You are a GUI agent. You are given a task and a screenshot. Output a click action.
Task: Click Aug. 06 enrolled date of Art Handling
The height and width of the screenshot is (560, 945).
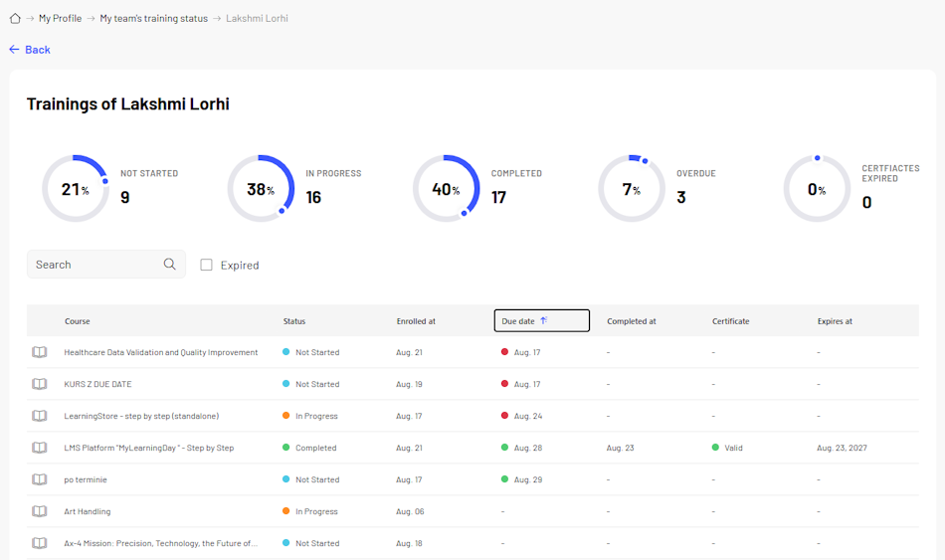pyautogui.click(x=410, y=511)
